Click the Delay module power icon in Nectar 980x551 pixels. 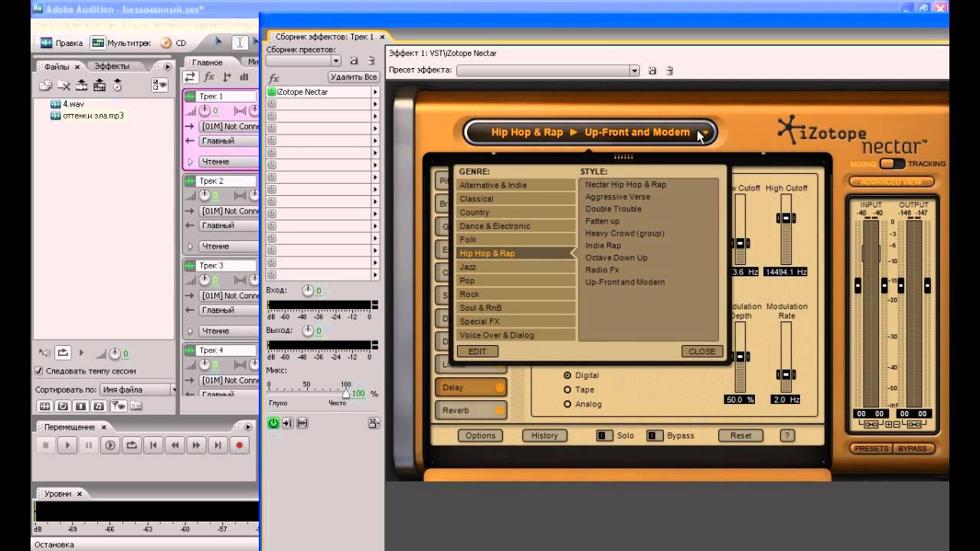(x=500, y=387)
